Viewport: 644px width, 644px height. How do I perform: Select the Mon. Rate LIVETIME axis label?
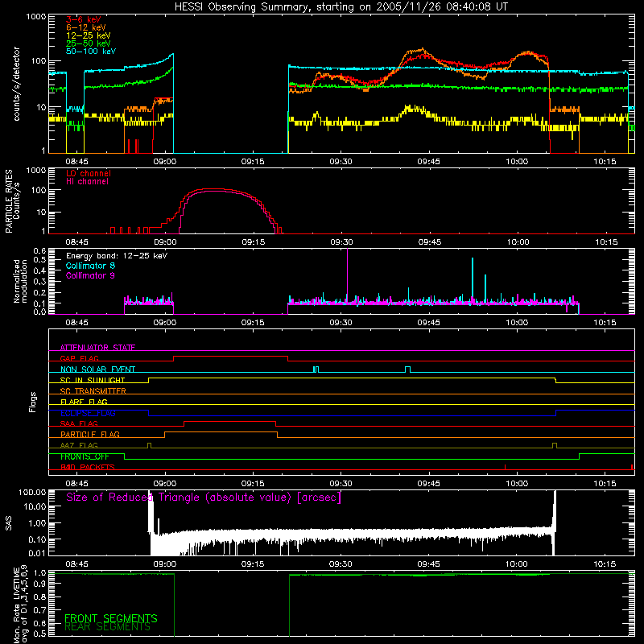coord(20,605)
